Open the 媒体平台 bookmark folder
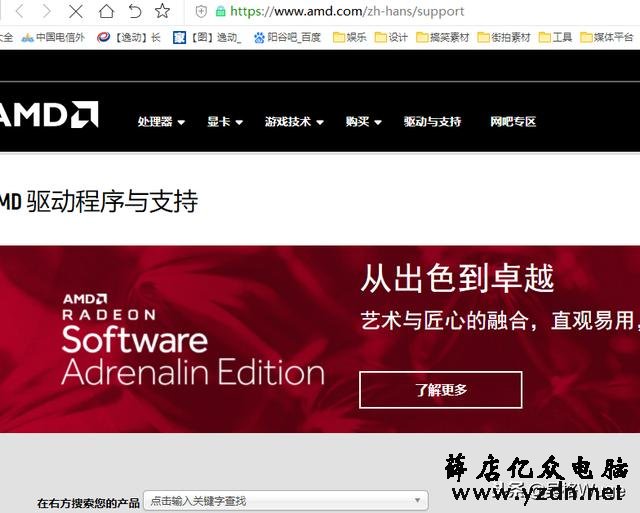 click(x=607, y=38)
